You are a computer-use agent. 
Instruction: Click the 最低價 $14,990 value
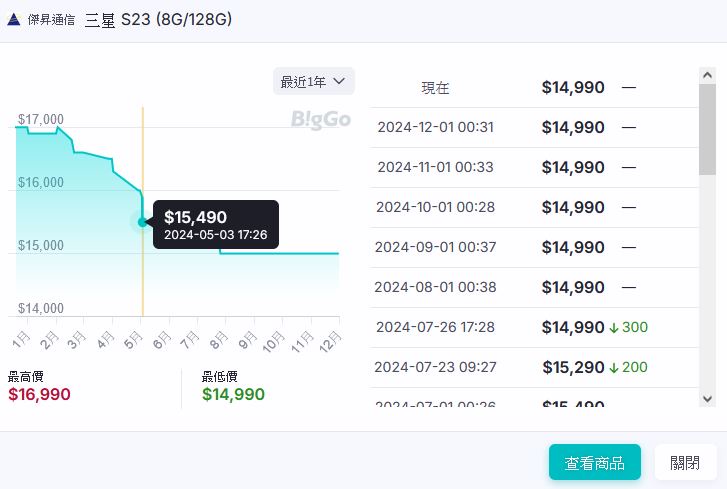coord(233,394)
